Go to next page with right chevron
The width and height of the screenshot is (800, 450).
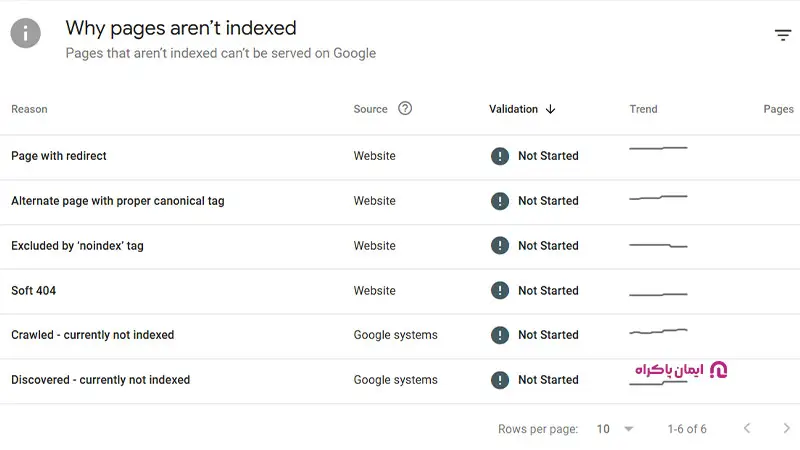tap(786, 429)
